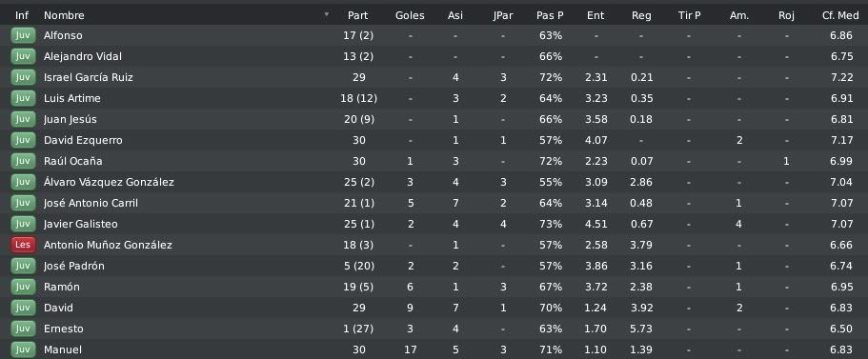This screenshot has height=359, width=868.
Task: Click the Juv status icon beside Alfonso
Action: [23, 35]
